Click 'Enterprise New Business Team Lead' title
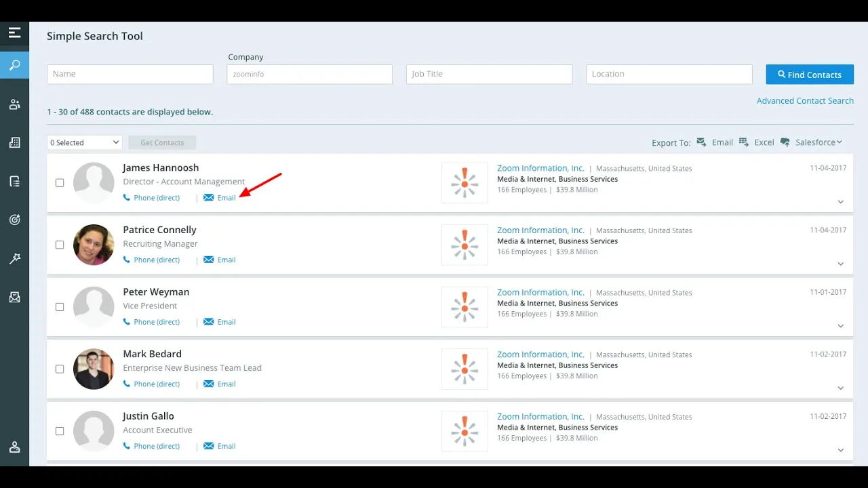The image size is (868, 488). (192, 368)
